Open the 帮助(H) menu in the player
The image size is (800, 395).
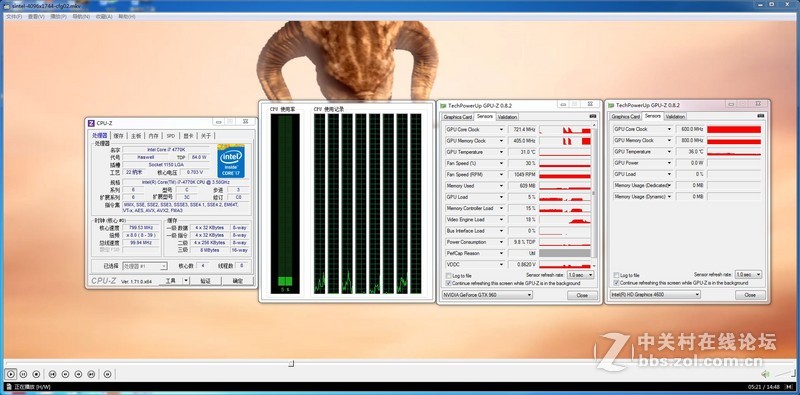pos(127,16)
